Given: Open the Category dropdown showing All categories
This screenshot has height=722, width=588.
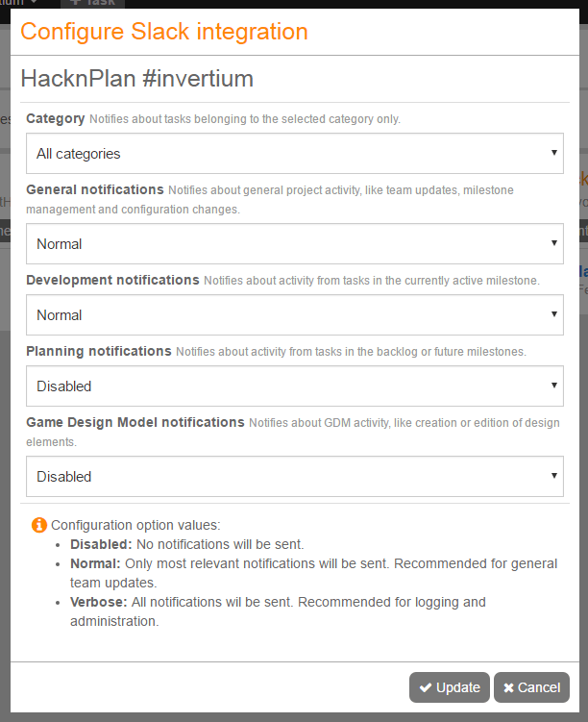Looking at the screenshot, I should tap(294, 154).
